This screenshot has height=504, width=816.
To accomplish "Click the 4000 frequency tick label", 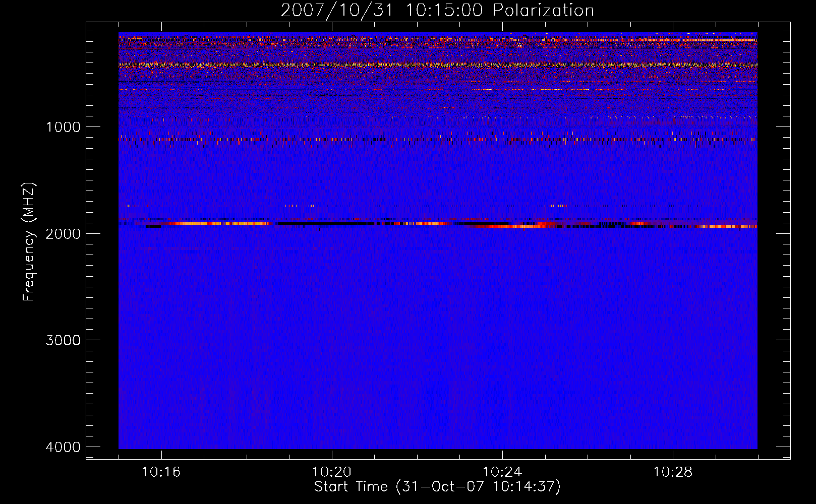I will coord(63,447).
